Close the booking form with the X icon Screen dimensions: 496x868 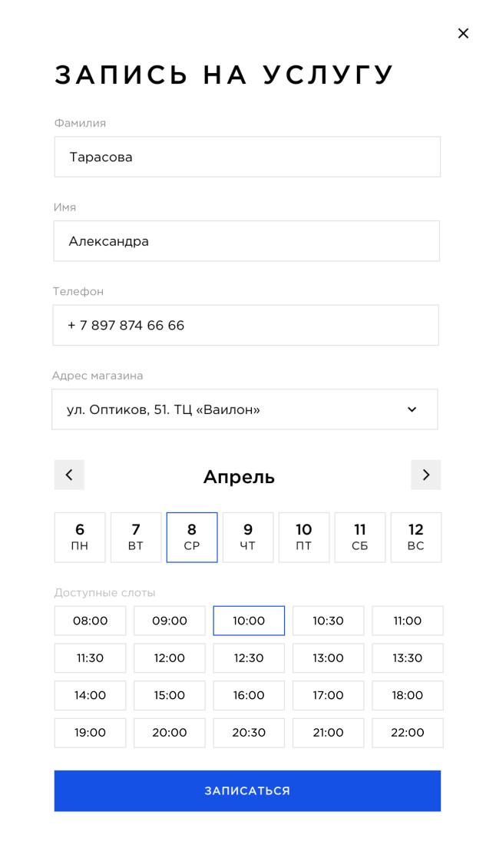point(463,33)
